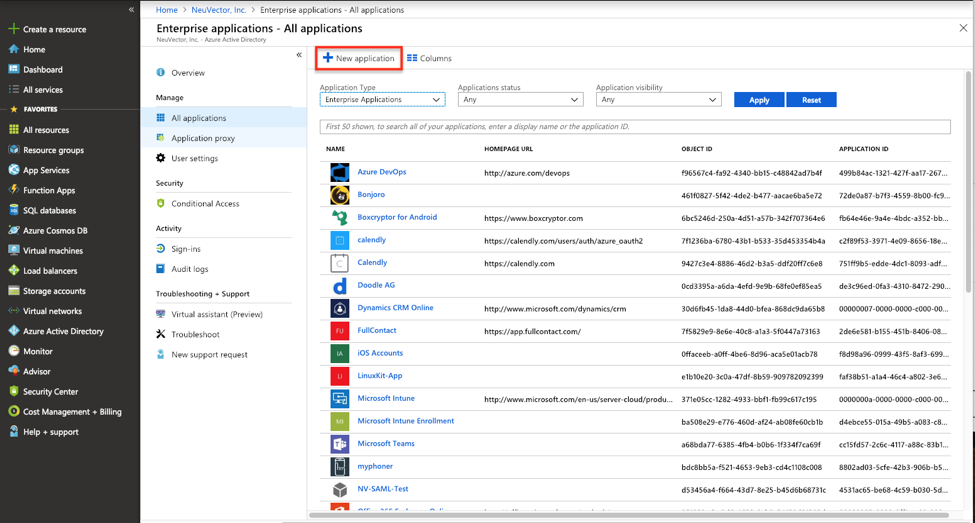
Task: Open the iOS Accounts application link
Action: (380, 353)
